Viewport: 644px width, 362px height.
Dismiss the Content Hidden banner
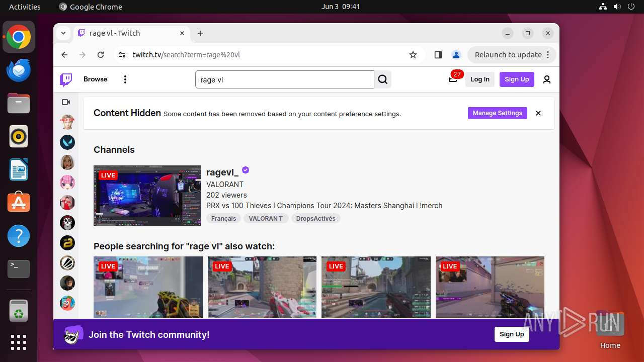tap(538, 113)
